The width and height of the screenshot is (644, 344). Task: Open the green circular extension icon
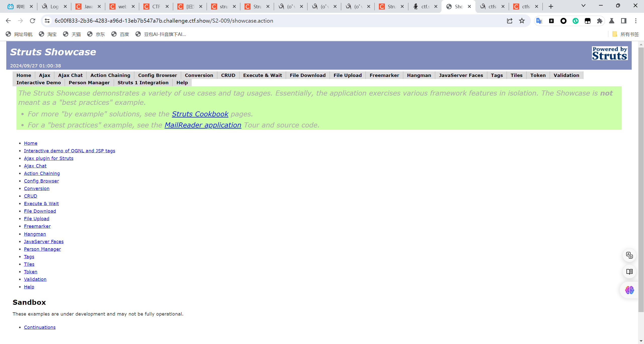pos(576,21)
